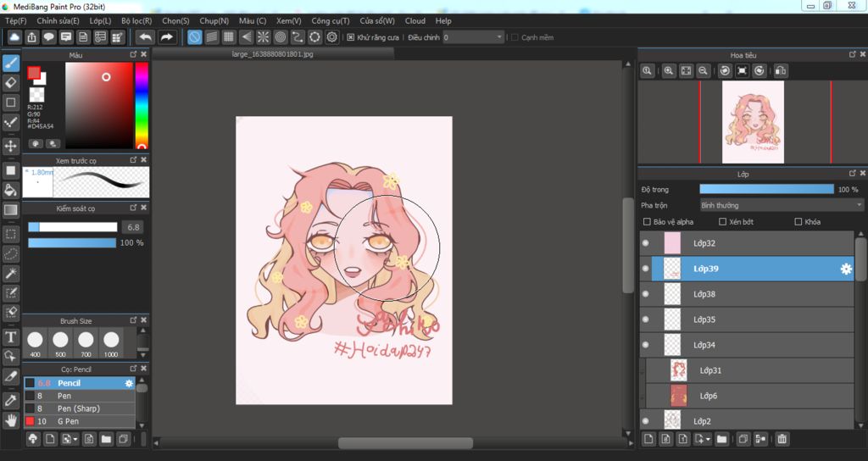Select the Pen (Sharp) brush
This screenshot has width=868, height=461.
pyautogui.click(x=79, y=408)
